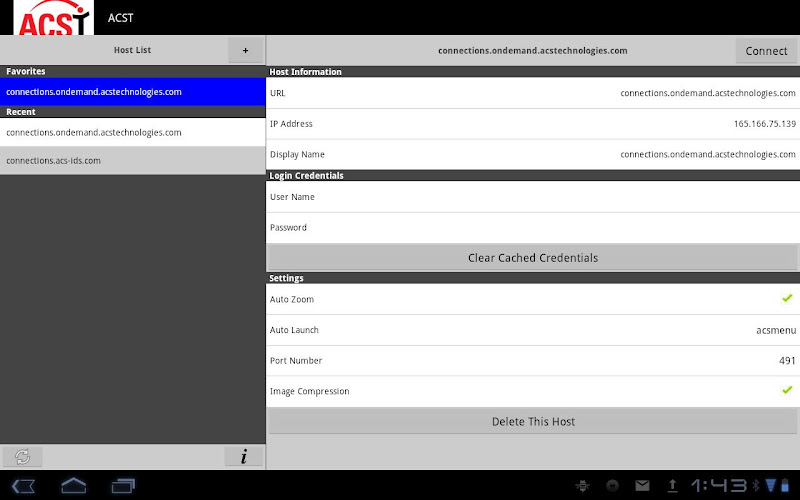Tap the host title above Host Information
The image size is (800, 500).
click(x=533, y=51)
